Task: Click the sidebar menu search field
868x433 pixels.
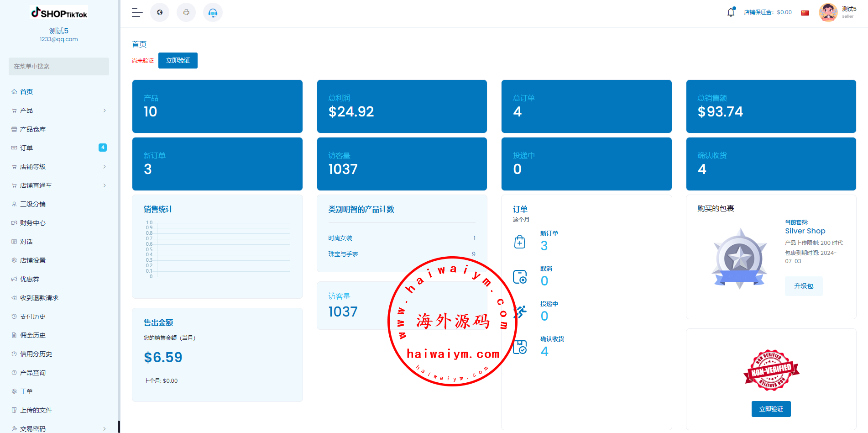Action: click(x=59, y=66)
